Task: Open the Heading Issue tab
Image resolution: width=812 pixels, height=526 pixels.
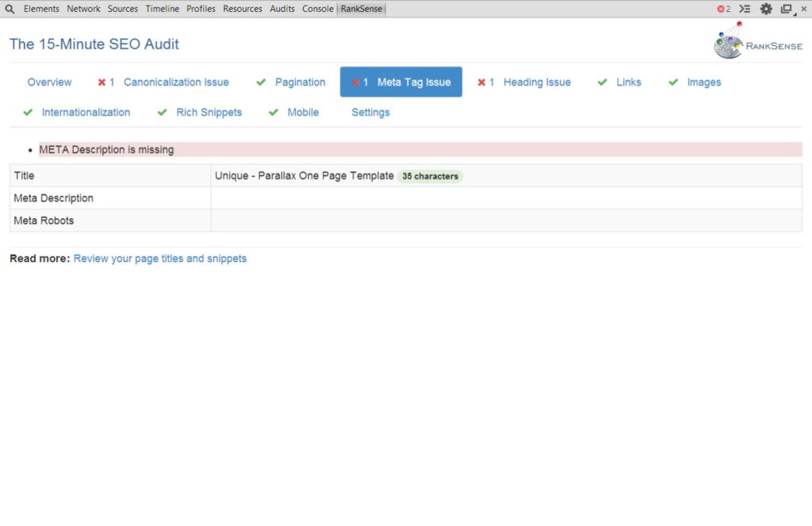Action: coord(524,82)
